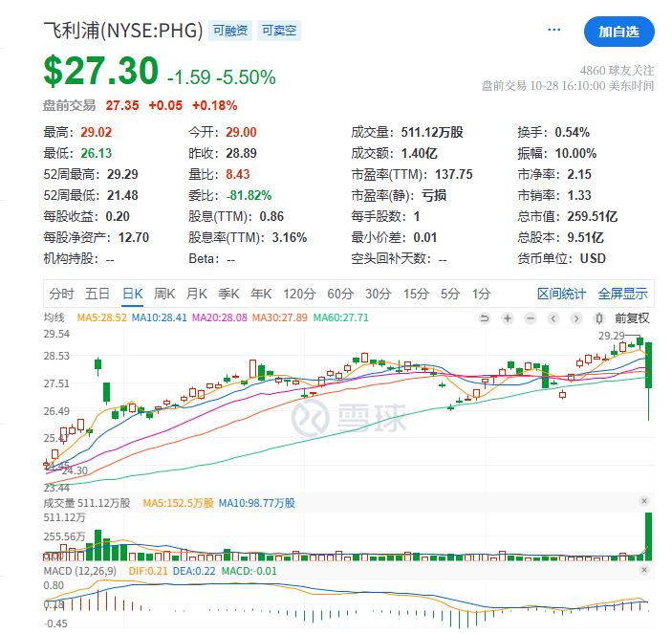The image size is (672, 634).
Task: Close the MACD indicator panel
Action: [644, 571]
